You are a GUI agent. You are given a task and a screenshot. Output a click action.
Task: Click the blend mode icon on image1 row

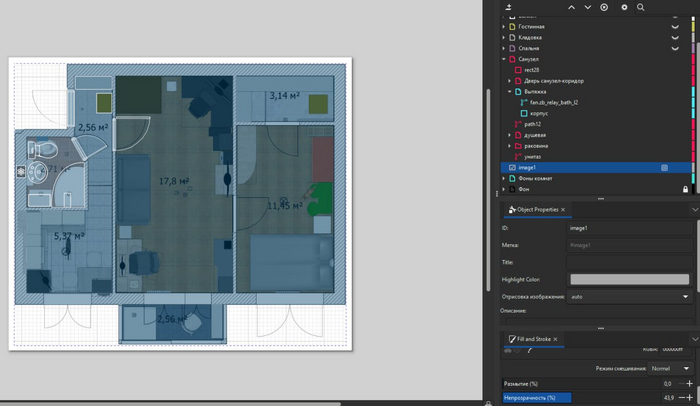(664, 168)
